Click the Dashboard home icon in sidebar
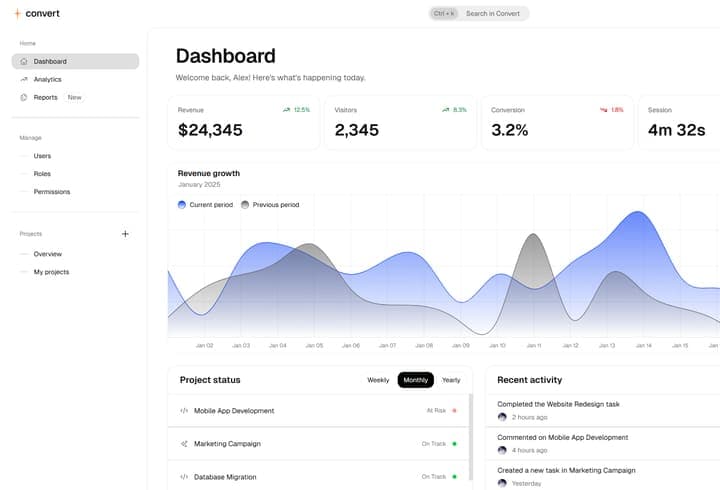This screenshot has width=720, height=490. pos(24,61)
